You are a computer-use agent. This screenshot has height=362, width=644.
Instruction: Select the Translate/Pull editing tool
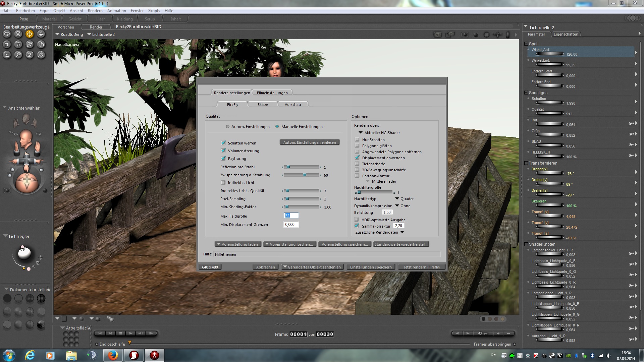pos(30,34)
